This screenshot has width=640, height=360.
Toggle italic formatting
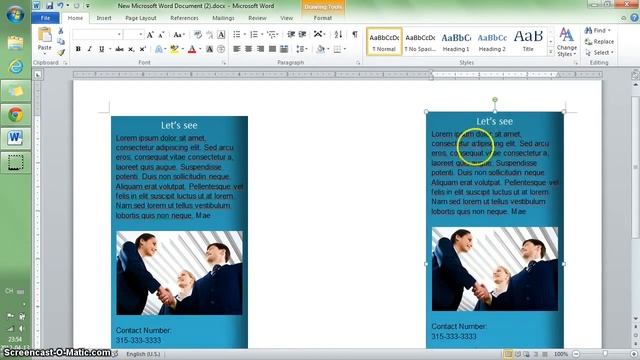tap(89, 49)
